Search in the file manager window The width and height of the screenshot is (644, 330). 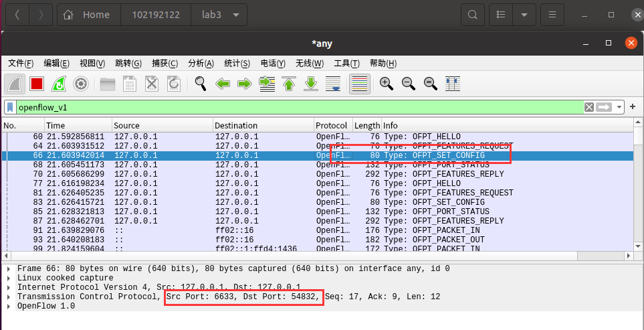point(473,15)
